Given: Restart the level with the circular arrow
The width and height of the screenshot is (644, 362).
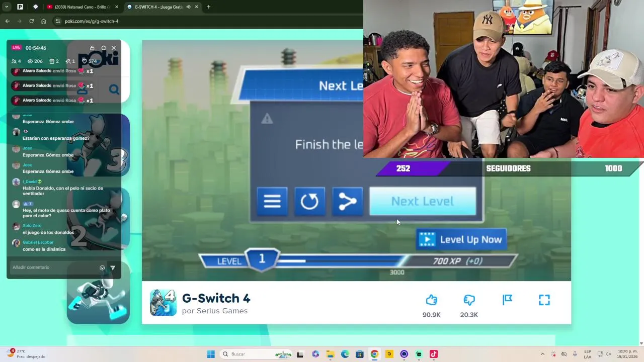Looking at the screenshot, I should (x=309, y=201).
